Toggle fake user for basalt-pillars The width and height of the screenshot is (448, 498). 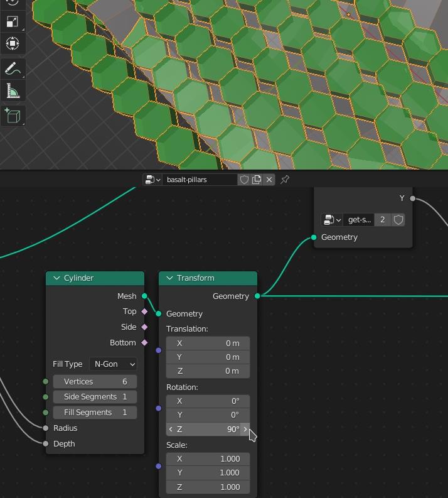click(244, 180)
